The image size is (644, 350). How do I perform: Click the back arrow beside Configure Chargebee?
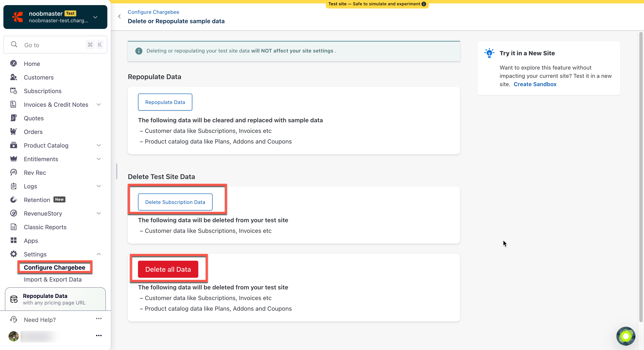click(x=119, y=16)
